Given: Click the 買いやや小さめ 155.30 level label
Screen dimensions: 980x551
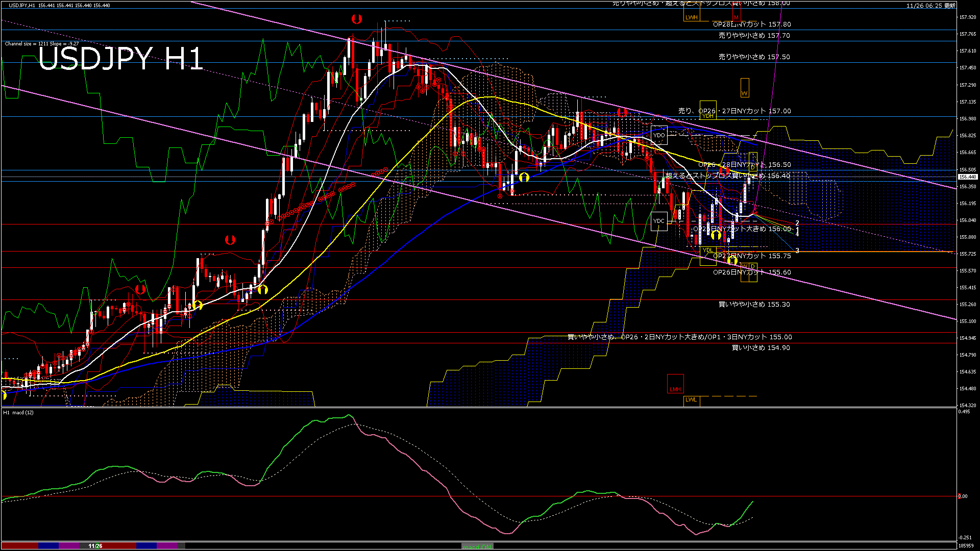Looking at the screenshot, I should (754, 304).
